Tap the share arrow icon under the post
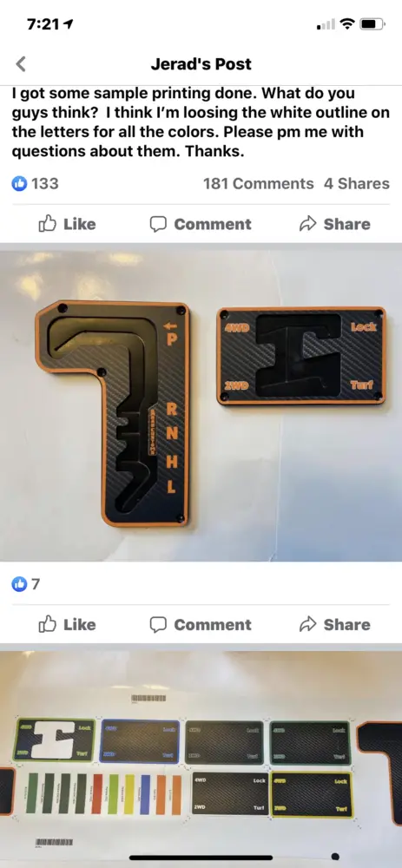 click(x=306, y=224)
